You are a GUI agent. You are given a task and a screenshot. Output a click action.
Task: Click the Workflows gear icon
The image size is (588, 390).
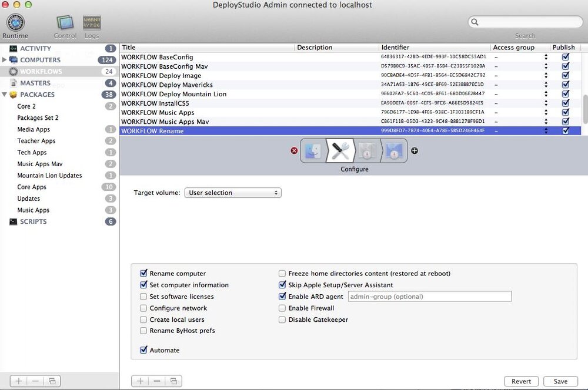pyautogui.click(x=14, y=72)
